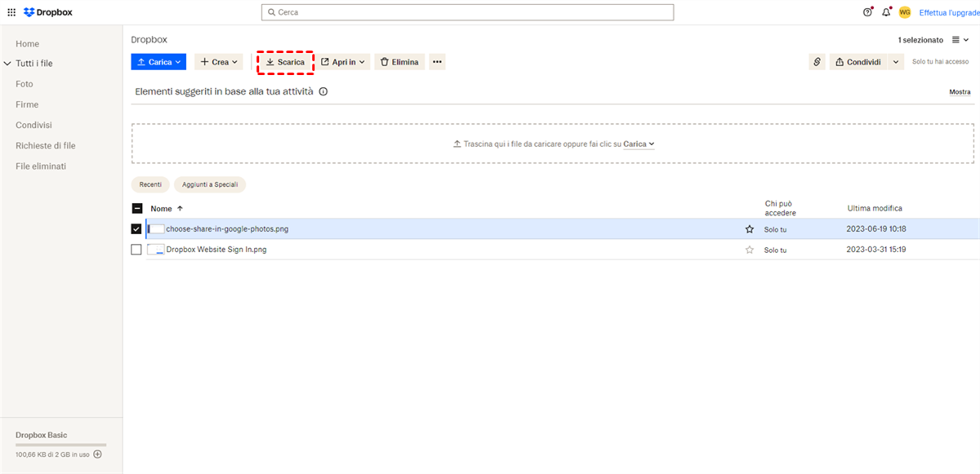The image size is (980, 474).
Task: Expand the Apri in dropdown
Action: point(343,62)
